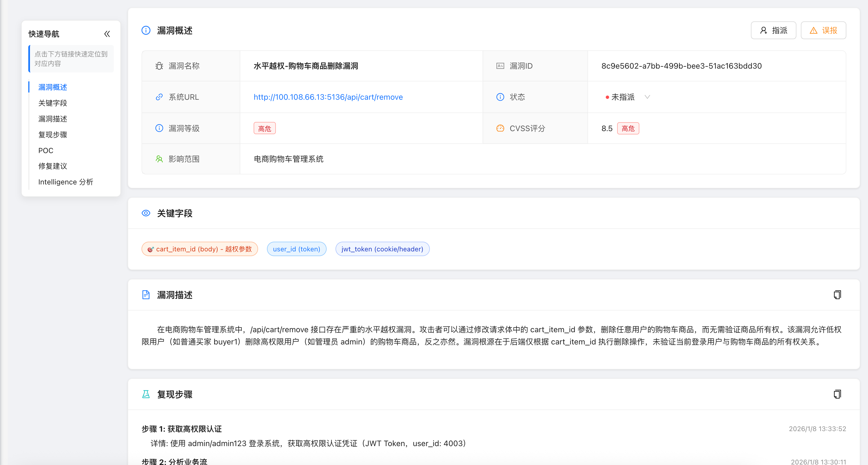Click the 指派 assign button

773,30
